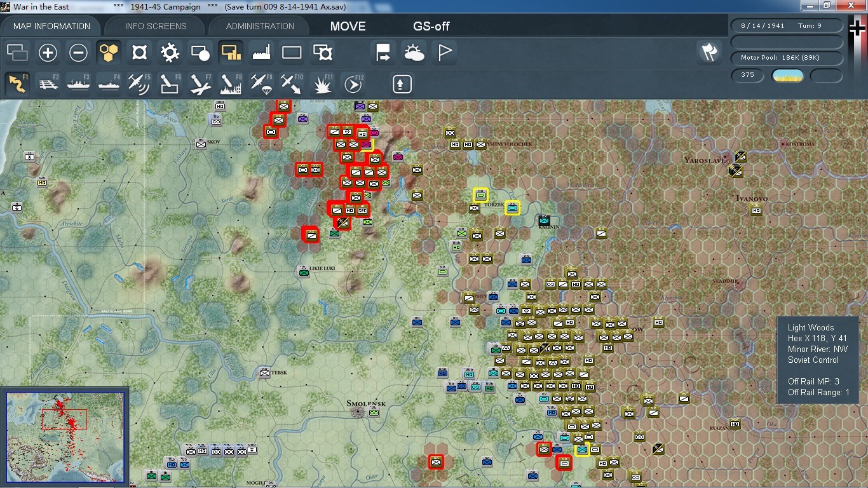Select the green unit at Velikie Luki
The image size is (868, 488).
[x=304, y=273]
